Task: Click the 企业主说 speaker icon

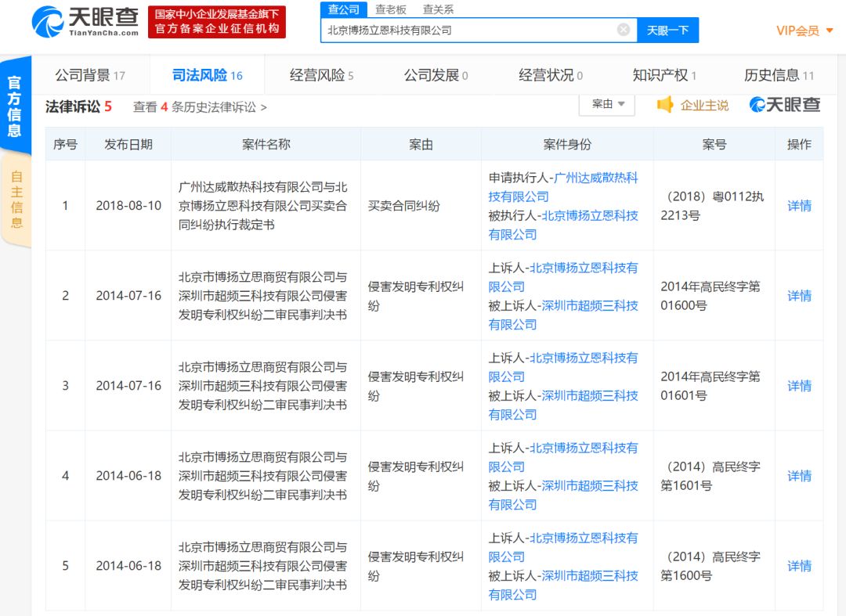Action: coord(665,105)
